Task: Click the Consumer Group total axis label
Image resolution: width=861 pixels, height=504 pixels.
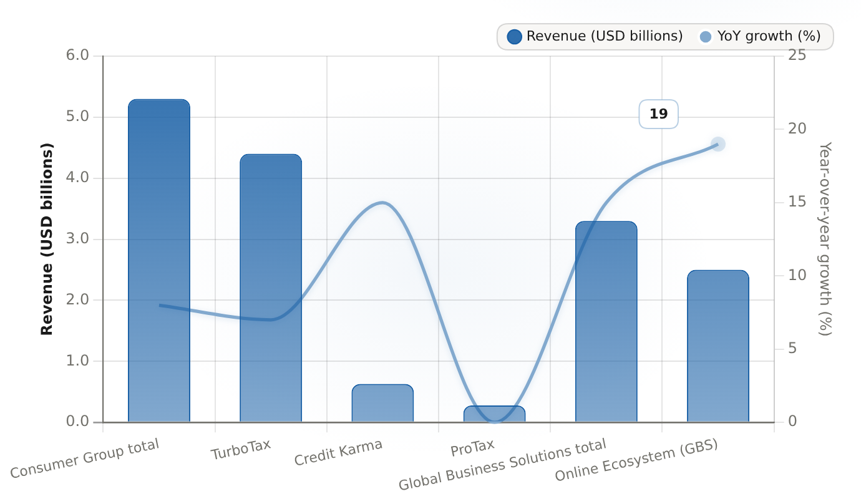Action: [x=85, y=458]
